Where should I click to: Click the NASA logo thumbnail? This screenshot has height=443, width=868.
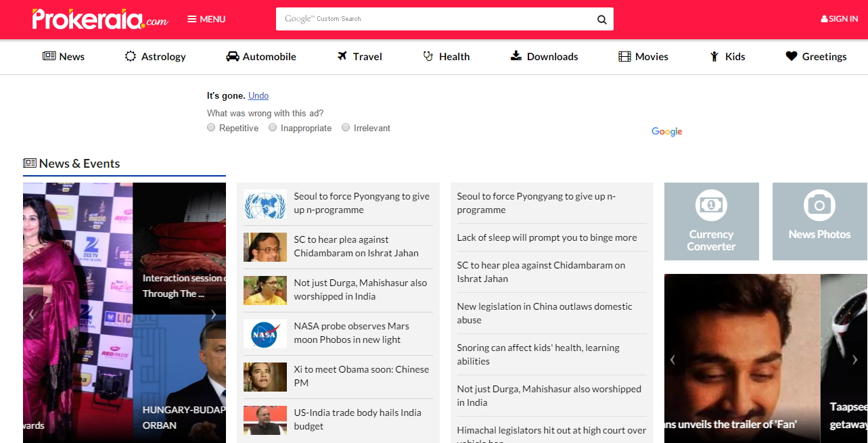(x=265, y=334)
